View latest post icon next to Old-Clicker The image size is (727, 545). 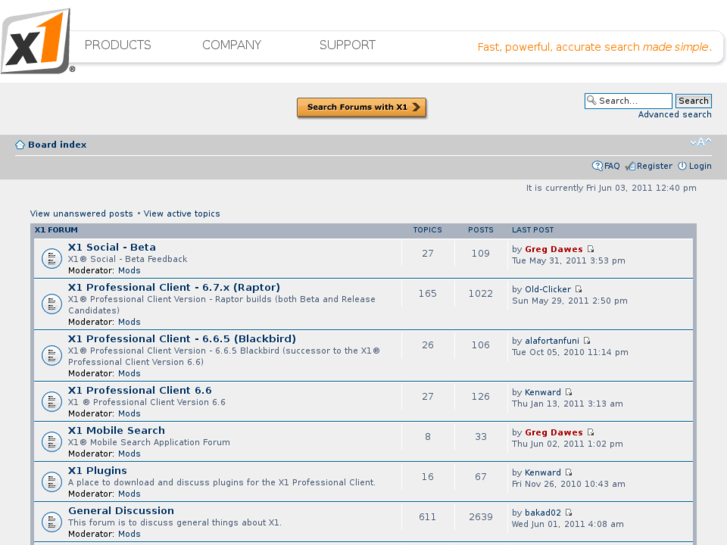579,289
